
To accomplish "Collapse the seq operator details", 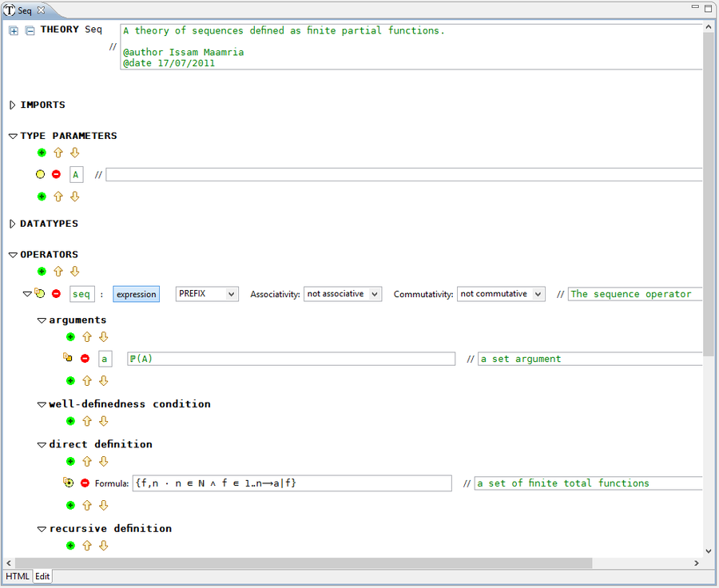I will (27, 294).
